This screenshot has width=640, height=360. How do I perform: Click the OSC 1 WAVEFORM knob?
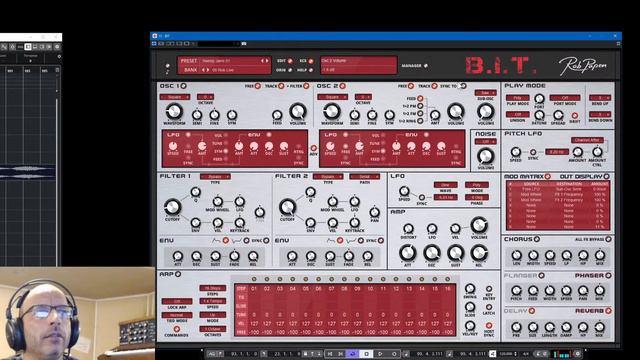174,111
